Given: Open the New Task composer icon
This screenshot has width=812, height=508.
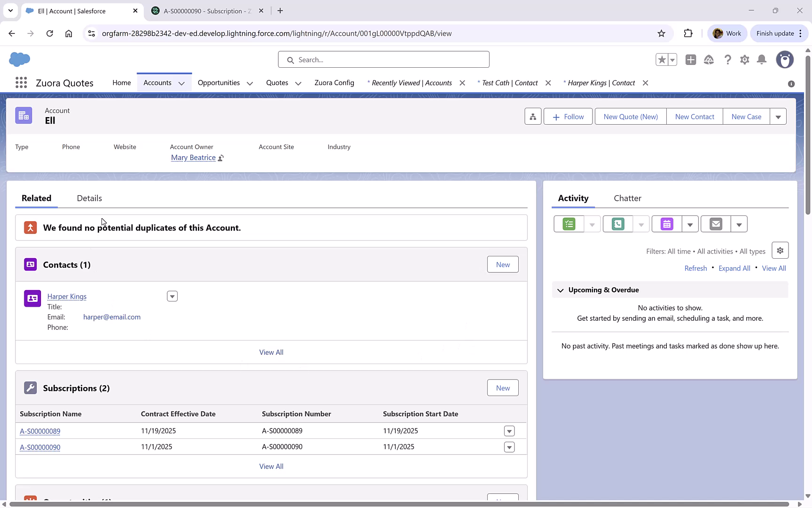Looking at the screenshot, I should tap(568, 224).
